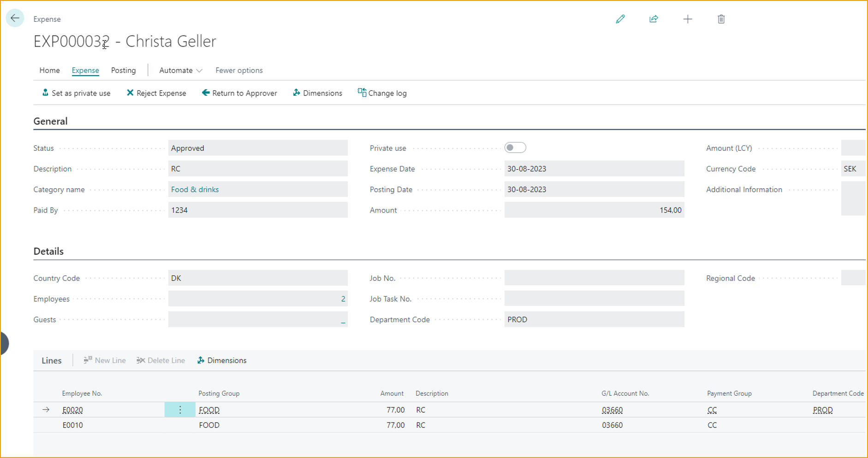Click Return to Approver button
The image size is (868, 458).
239,93
